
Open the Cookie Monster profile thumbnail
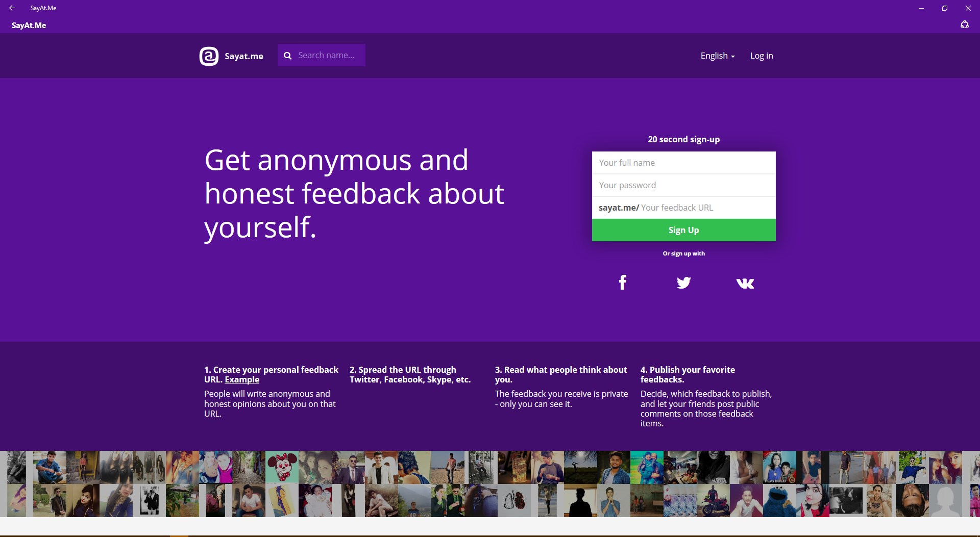tap(779, 500)
